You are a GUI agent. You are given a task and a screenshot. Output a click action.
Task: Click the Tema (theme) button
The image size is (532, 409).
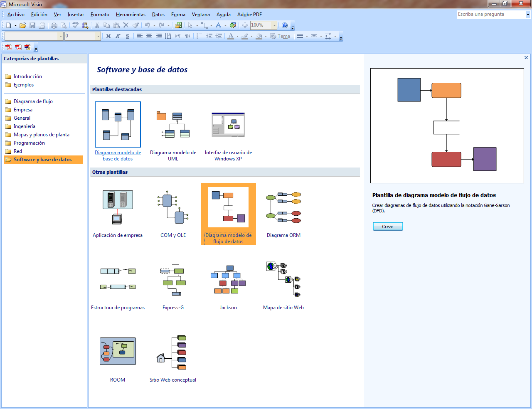(281, 36)
